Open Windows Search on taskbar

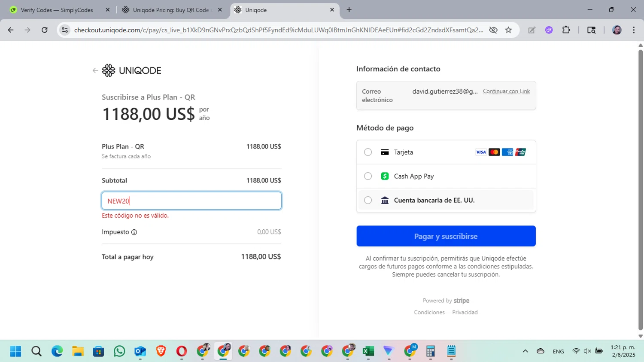[x=36, y=351]
